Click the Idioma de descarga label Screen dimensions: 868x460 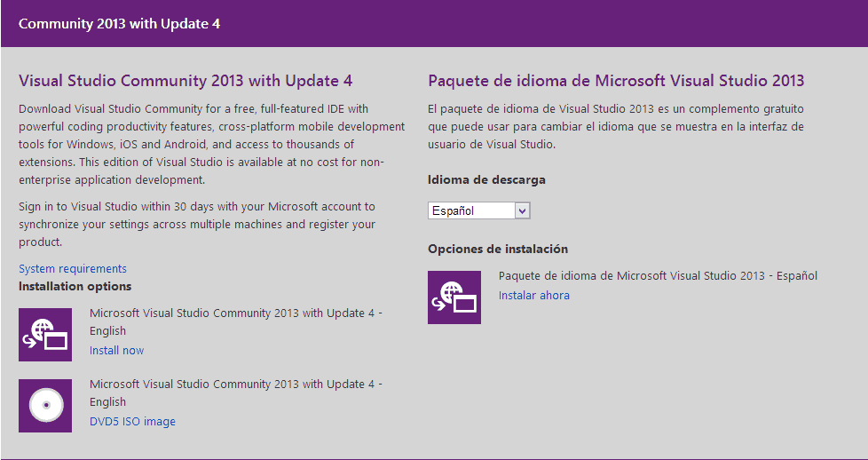pos(486,180)
